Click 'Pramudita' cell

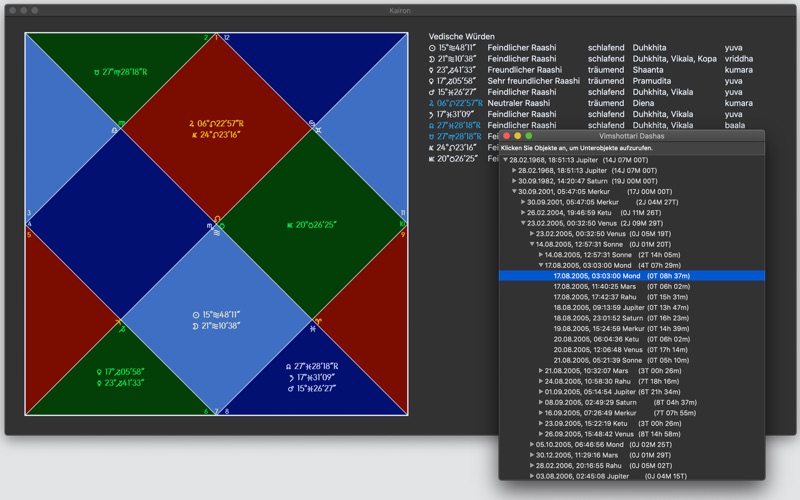pyautogui.click(x=652, y=81)
